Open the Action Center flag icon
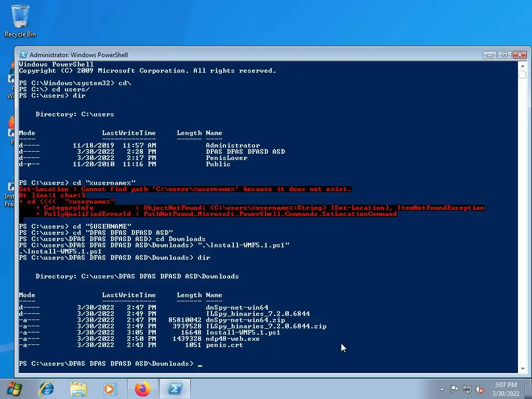This screenshot has width=532, height=399. pyautogui.click(x=454, y=389)
